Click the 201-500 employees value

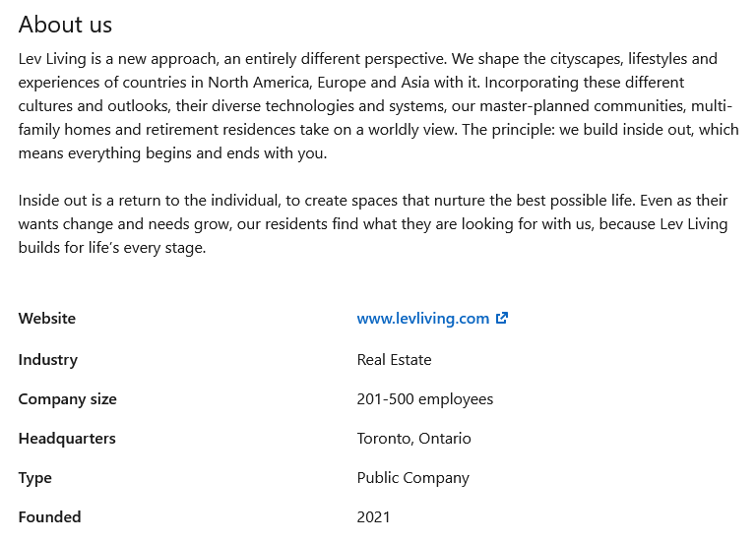click(x=425, y=399)
